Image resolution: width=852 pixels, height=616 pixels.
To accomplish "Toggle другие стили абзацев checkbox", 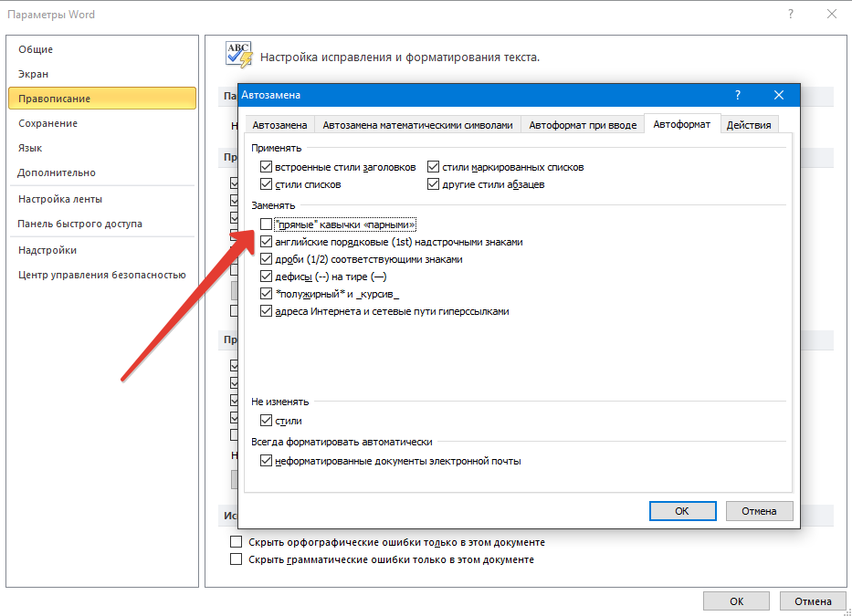I will click(433, 183).
